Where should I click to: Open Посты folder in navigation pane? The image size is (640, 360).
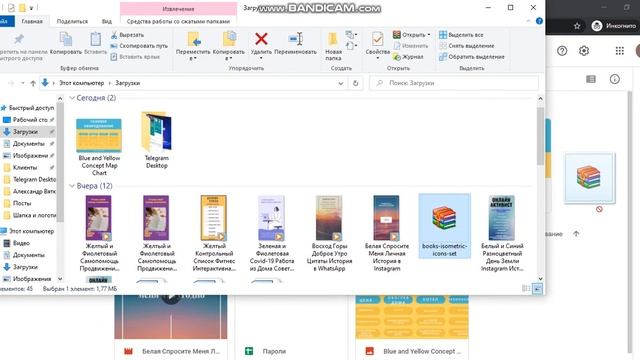pos(22,203)
